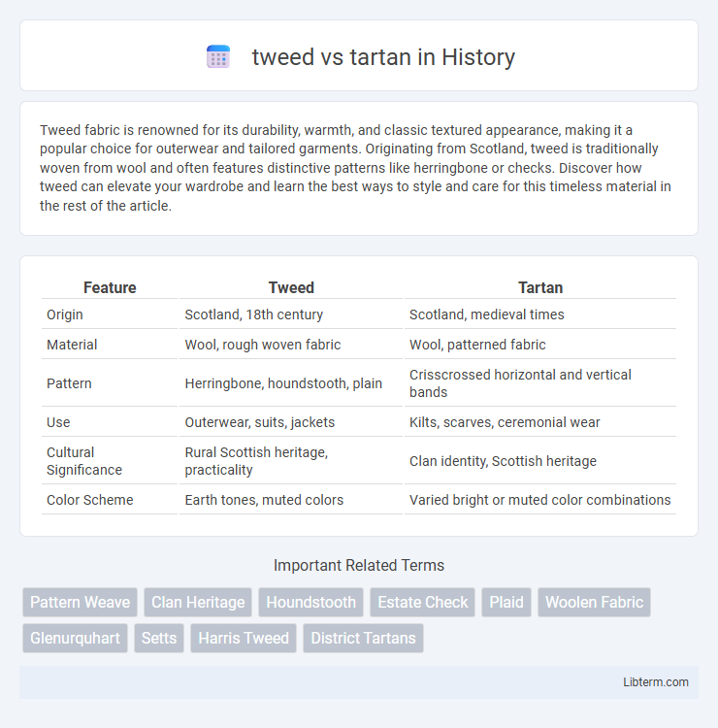Click the Important Related Terms heading
Image resolution: width=718 pixels, height=728 pixels.
[359, 565]
